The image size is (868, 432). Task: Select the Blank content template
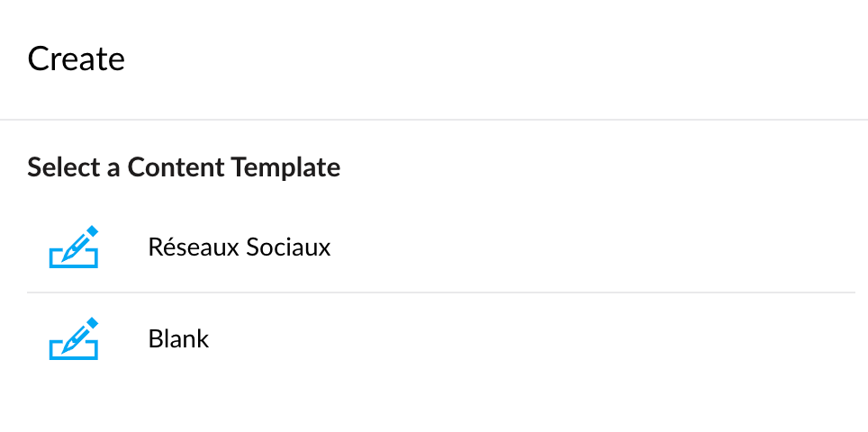coord(440,338)
